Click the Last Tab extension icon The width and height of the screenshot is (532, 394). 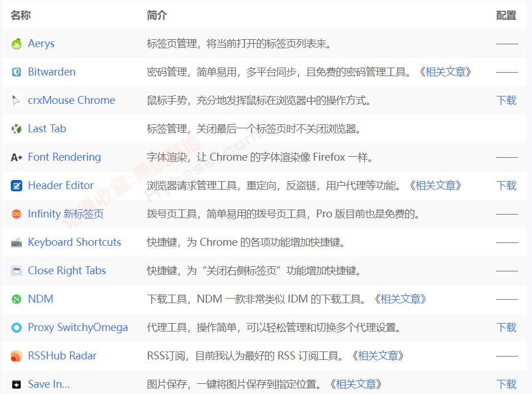(16, 129)
